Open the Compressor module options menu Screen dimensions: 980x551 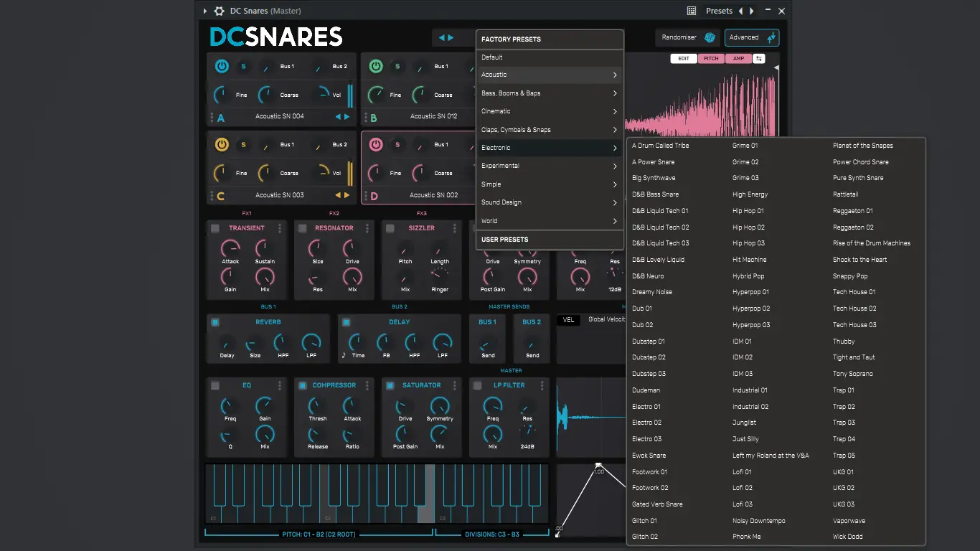point(367,385)
